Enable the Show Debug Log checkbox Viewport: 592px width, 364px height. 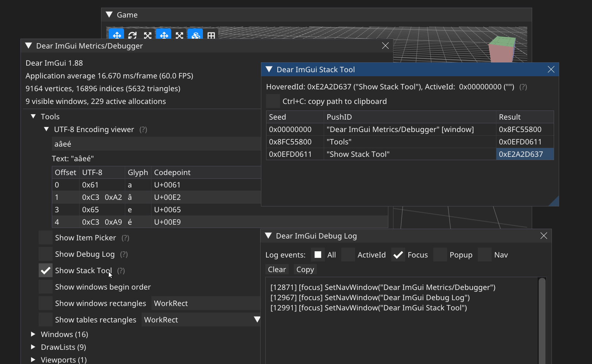[46, 254]
